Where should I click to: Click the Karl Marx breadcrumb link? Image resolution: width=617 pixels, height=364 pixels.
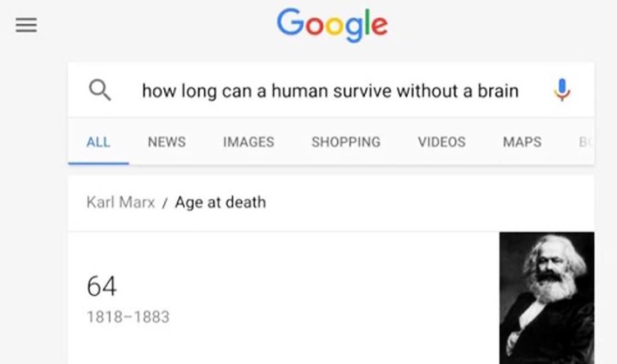tap(121, 202)
